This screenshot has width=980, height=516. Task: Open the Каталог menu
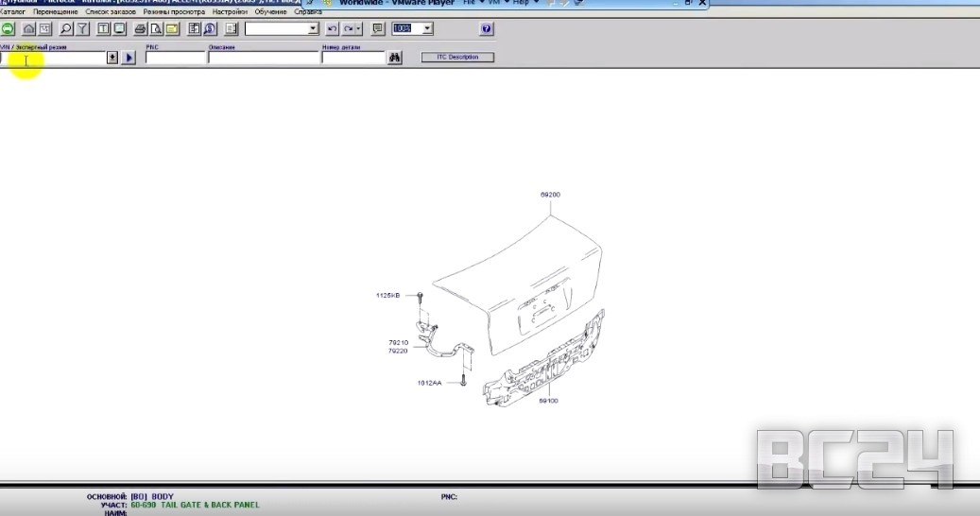[12, 12]
